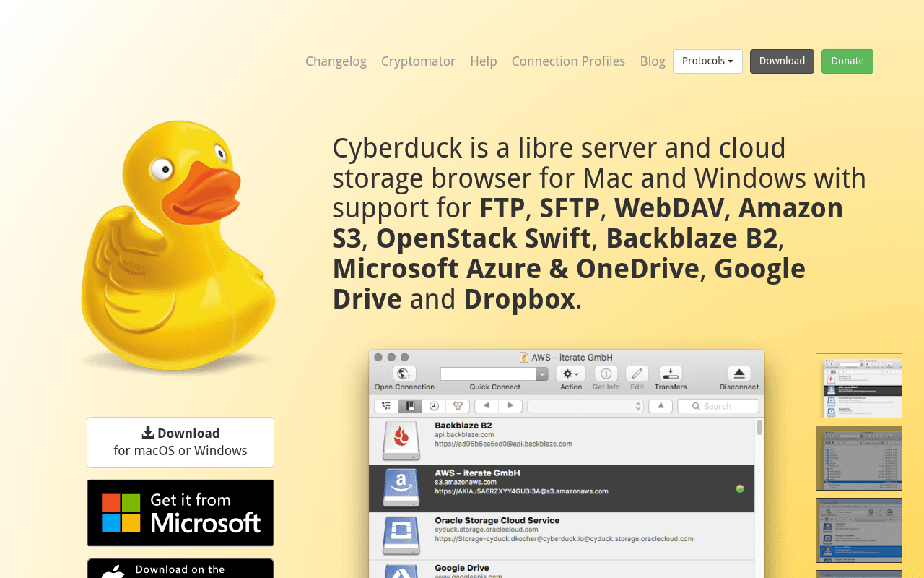Select 'Oracle Storage Cloud Service' bookmark title
924x578 pixels.
coord(497,520)
